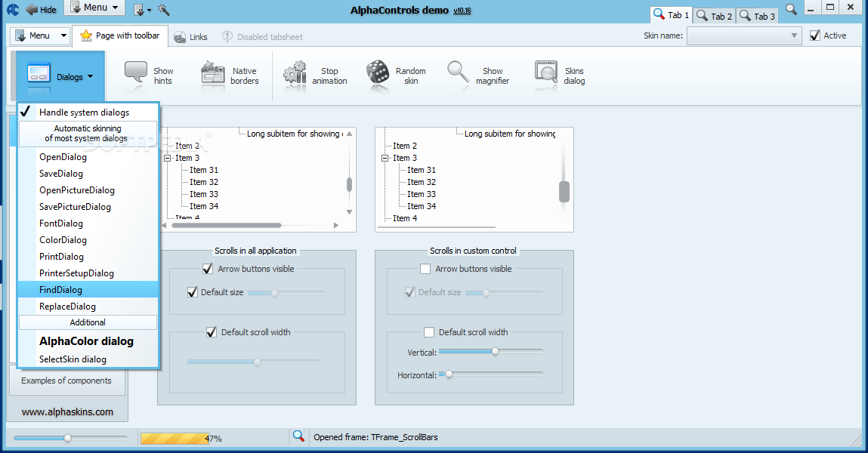Screen dimensions: 868x453
Task: Switch to Tab 2
Action: [714, 16]
